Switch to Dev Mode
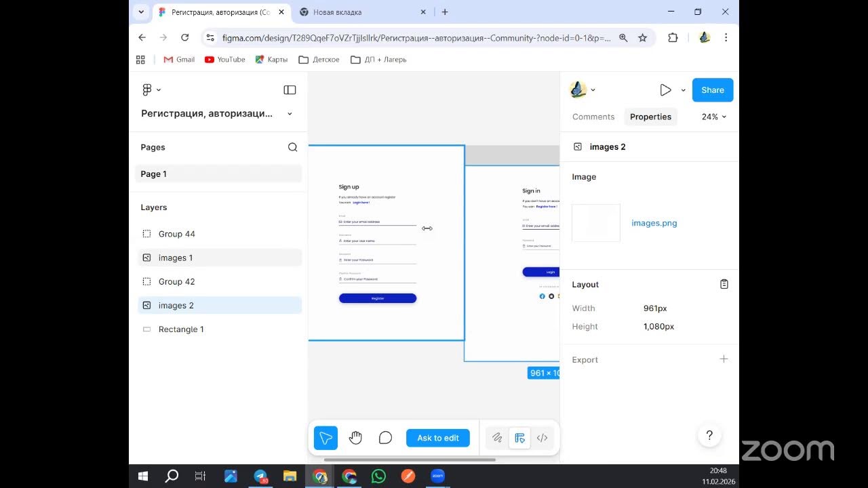Screen dimensions: 868x488 [x=542, y=438]
